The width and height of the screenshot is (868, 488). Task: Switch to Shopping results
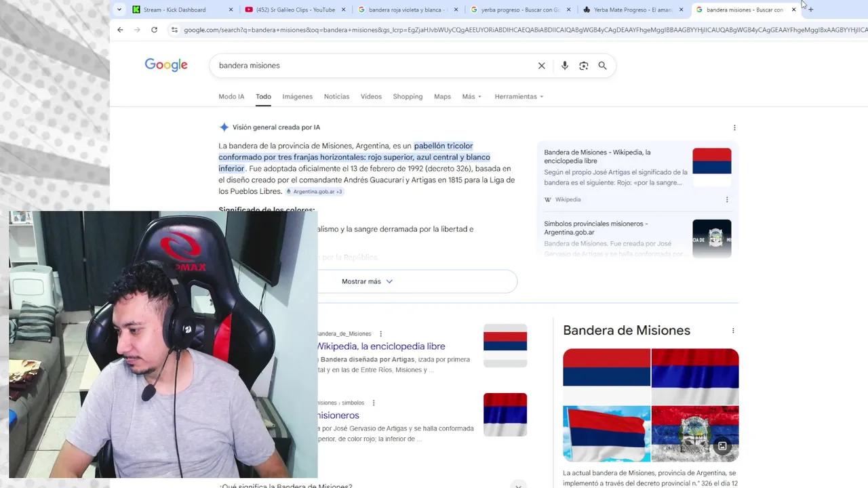408,96
